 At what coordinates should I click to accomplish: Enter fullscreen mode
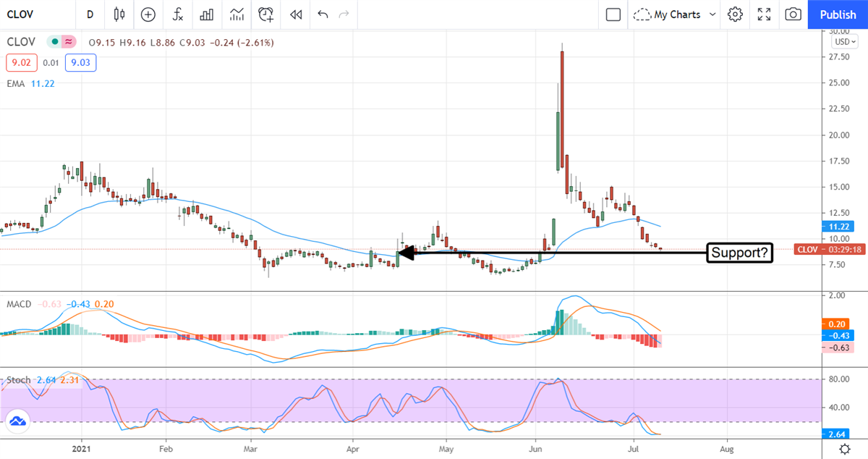click(765, 14)
